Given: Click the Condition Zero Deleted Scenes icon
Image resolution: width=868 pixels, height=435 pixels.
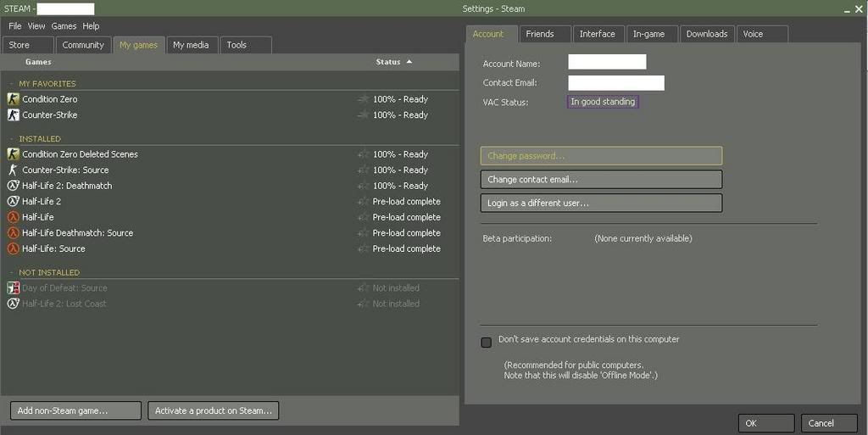Looking at the screenshot, I should [13, 154].
